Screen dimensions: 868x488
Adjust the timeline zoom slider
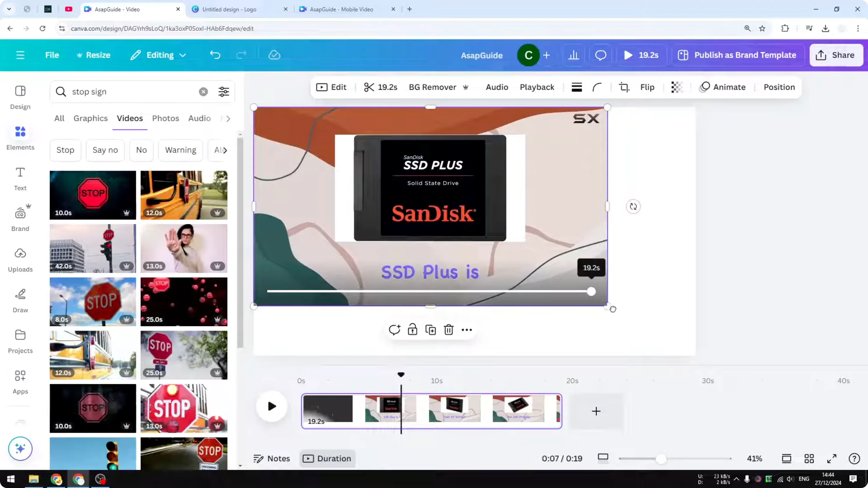click(x=661, y=458)
